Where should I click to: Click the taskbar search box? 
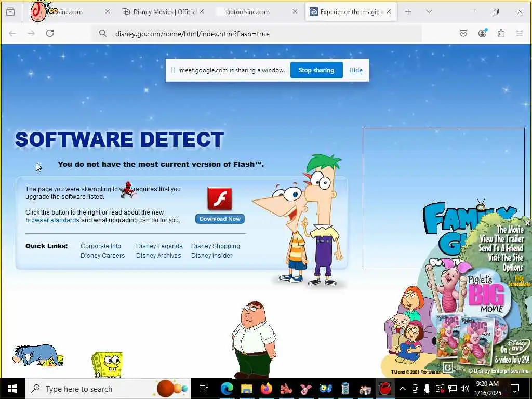pyautogui.click(x=108, y=389)
